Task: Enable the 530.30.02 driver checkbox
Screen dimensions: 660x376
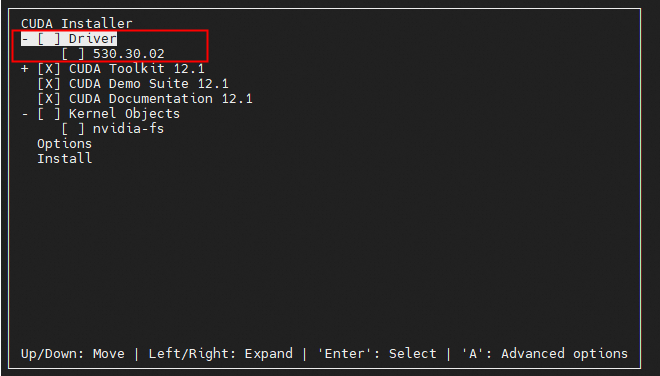Action: pos(73,54)
